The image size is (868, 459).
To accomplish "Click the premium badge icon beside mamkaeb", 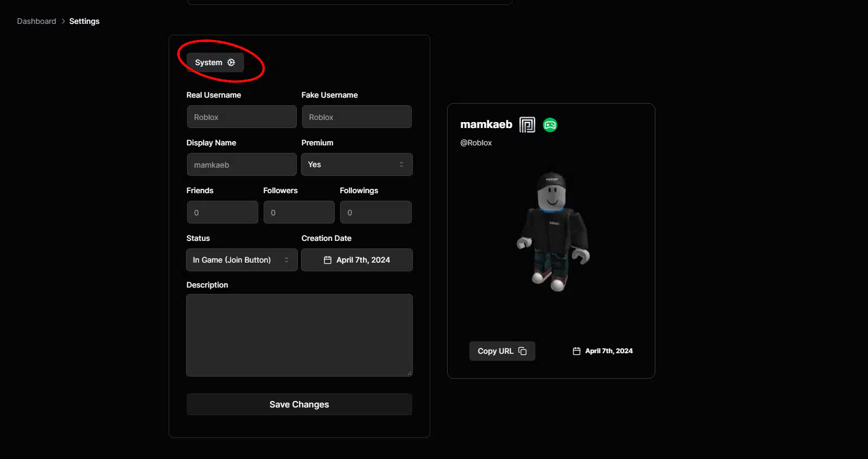I will (x=527, y=125).
